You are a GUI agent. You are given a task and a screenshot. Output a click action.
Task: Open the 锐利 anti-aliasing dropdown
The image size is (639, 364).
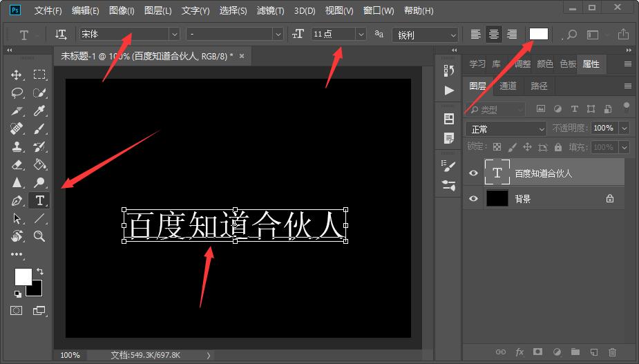425,35
